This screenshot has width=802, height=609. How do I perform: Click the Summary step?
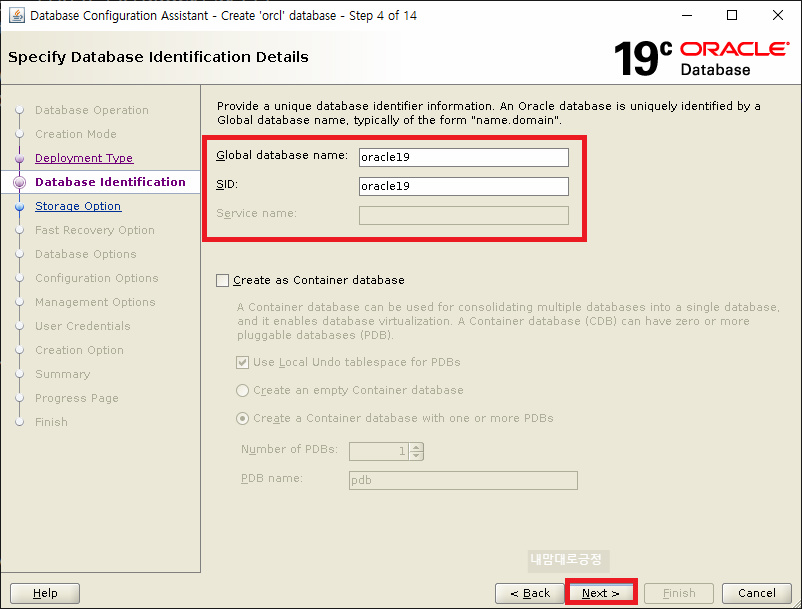pyautogui.click(x=62, y=374)
